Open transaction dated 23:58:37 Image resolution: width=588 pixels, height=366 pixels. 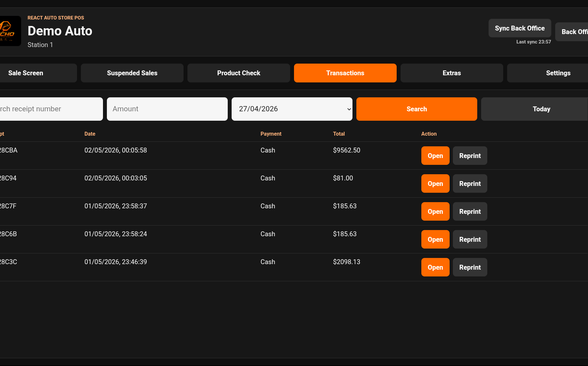[435, 212]
